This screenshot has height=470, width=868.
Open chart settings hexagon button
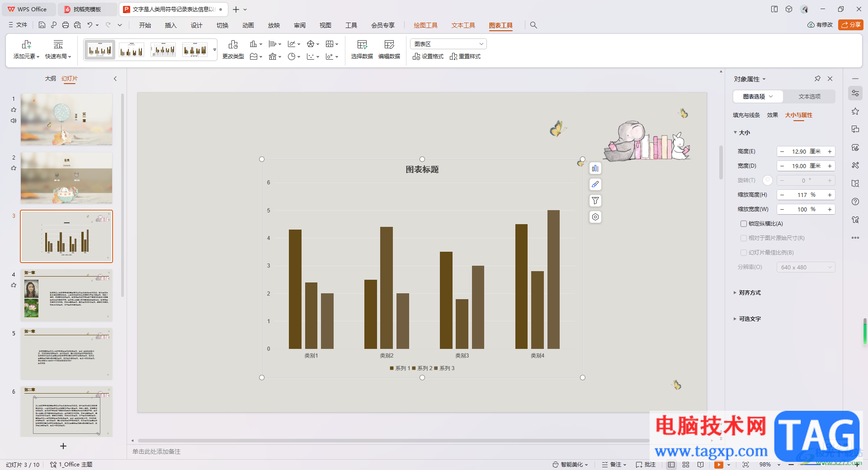click(x=595, y=217)
